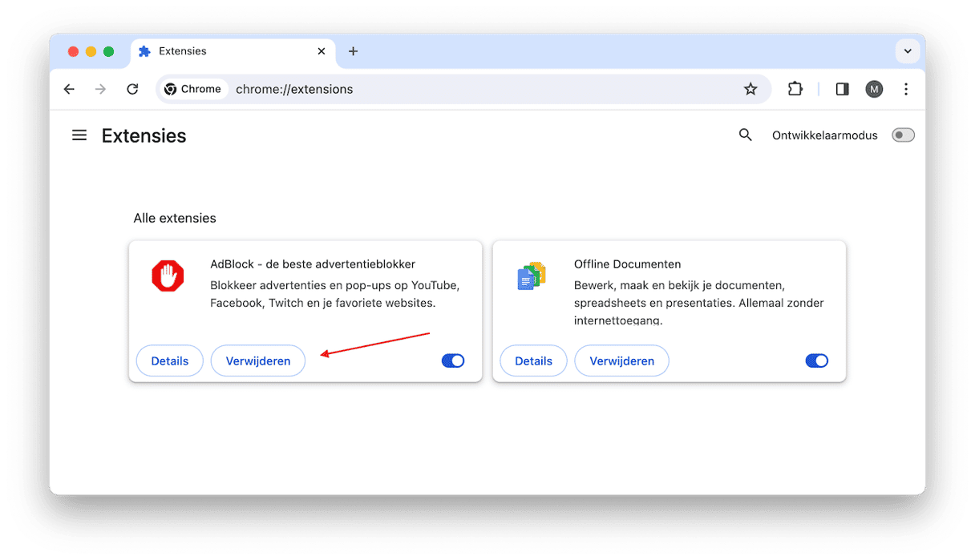The width and height of the screenshot is (975, 560).
Task: Click the back navigation arrow
Action: (x=69, y=89)
